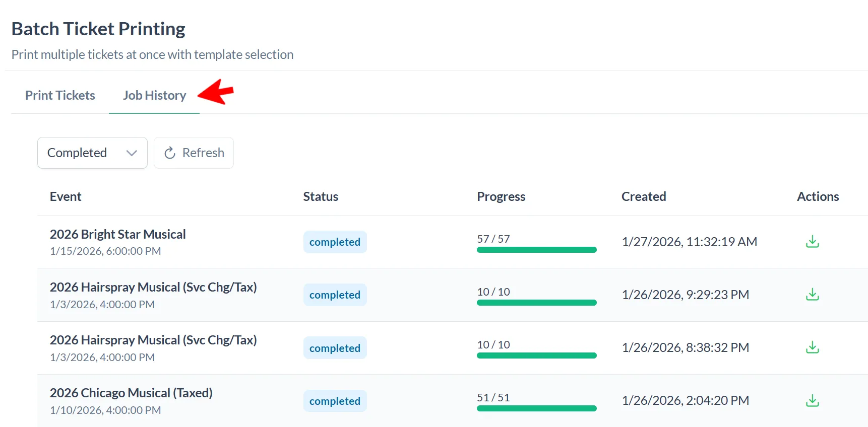868x427 pixels.
Task: Click the refresh arrow icon
Action: pos(170,153)
